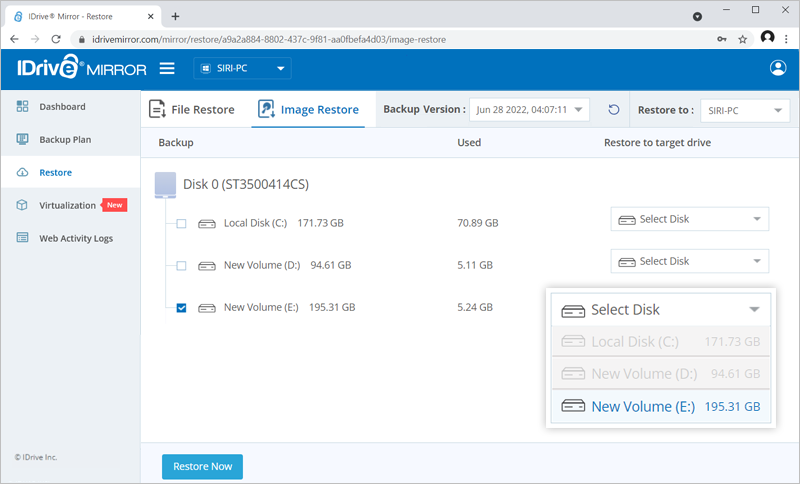Click the Restore cloud sidebar icon
800x484 pixels.
22,172
